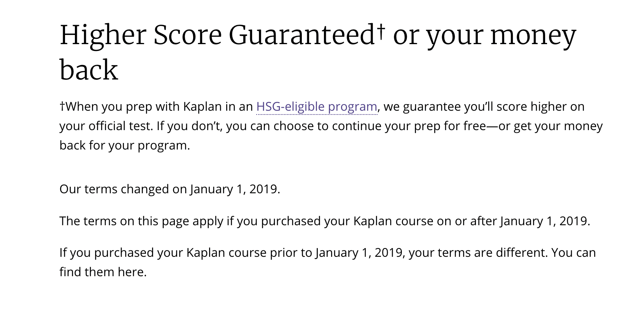Click the line "back for your program."
The width and height of the screenshot is (644, 315).
tap(124, 146)
